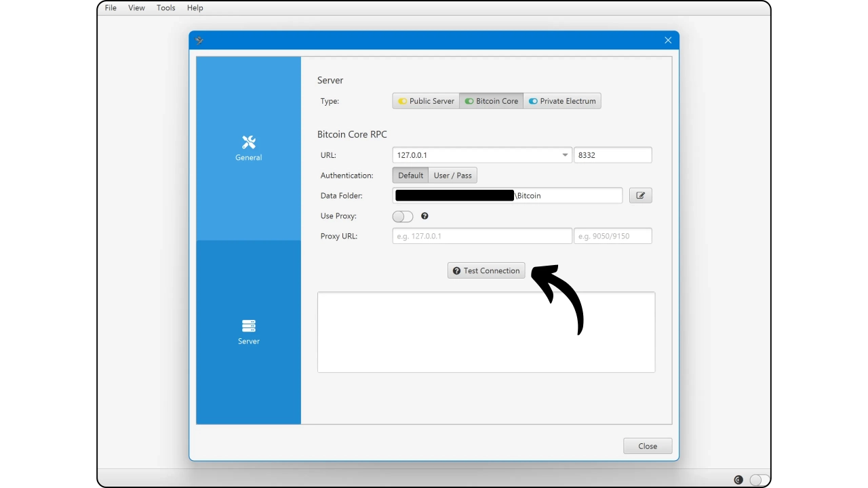Click the Sparrow icon in dialog title bar
Screen dimensions: 868x488
[199, 41]
